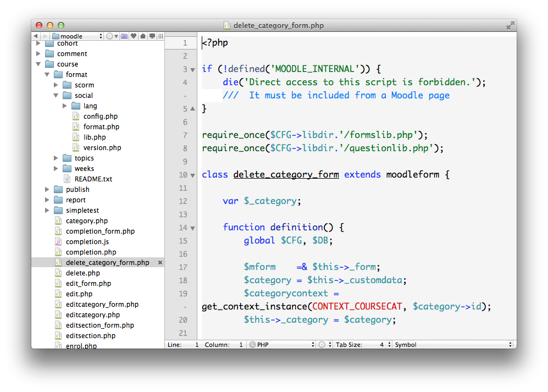Go back in the file browser history
Image resolution: width=548 pixels, height=392 pixels.
tap(36, 36)
